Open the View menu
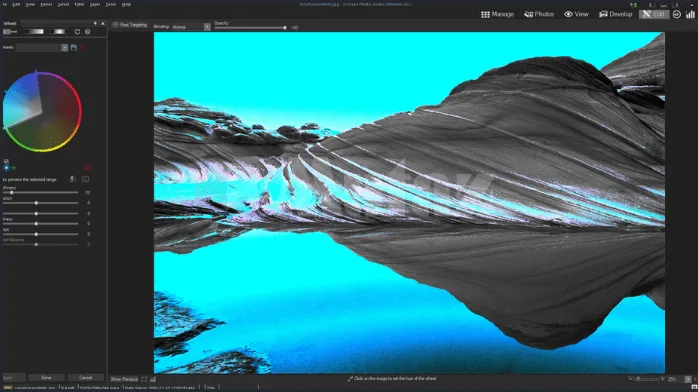 tap(30, 4)
